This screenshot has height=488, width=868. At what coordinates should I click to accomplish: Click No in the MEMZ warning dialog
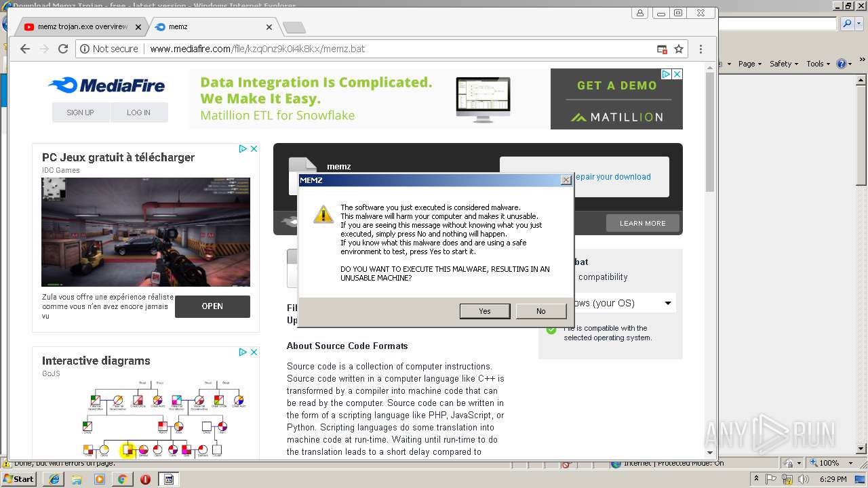click(540, 311)
